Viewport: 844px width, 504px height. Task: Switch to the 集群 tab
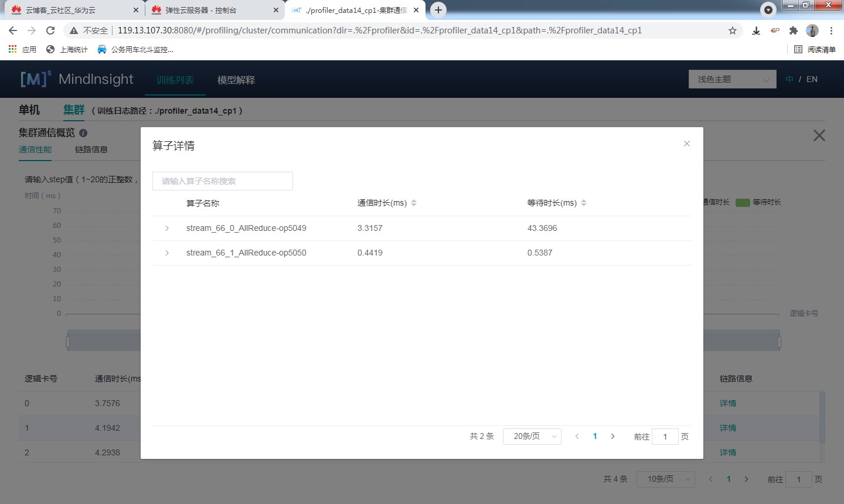[74, 110]
